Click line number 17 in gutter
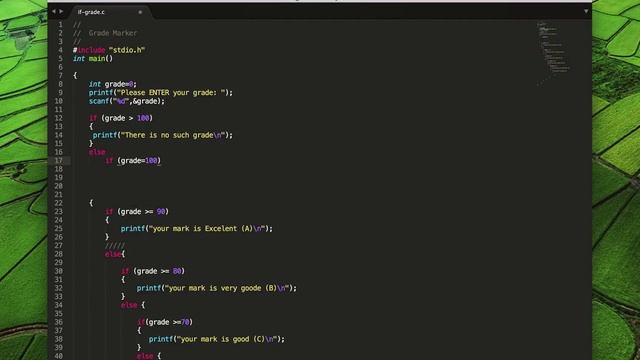Screen dimensions: 640x360 59,161
